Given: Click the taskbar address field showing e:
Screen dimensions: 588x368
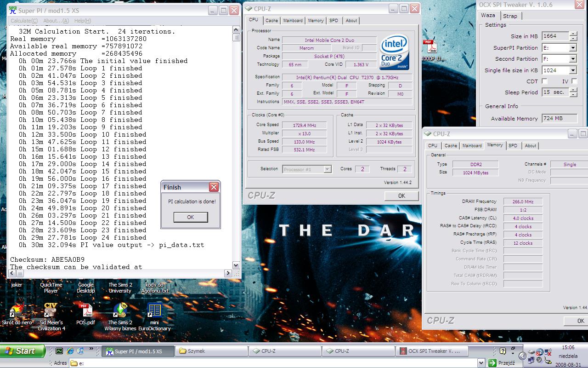Looking at the screenshot, I should [277, 363].
